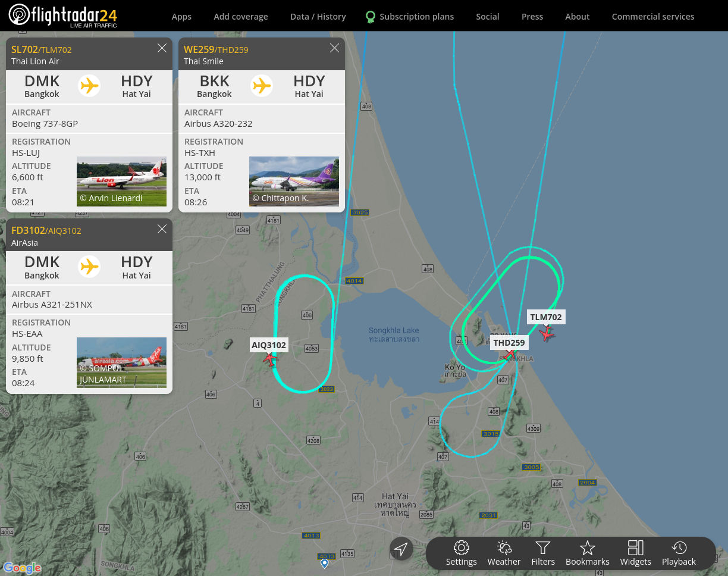
Task: Click the TLM702 map label
Action: click(x=546, y=317)
